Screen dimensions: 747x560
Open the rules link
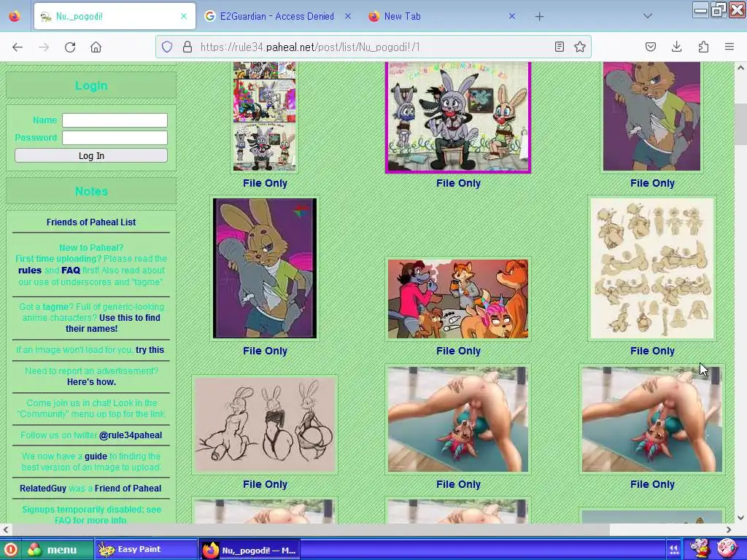tap(30, 270)
